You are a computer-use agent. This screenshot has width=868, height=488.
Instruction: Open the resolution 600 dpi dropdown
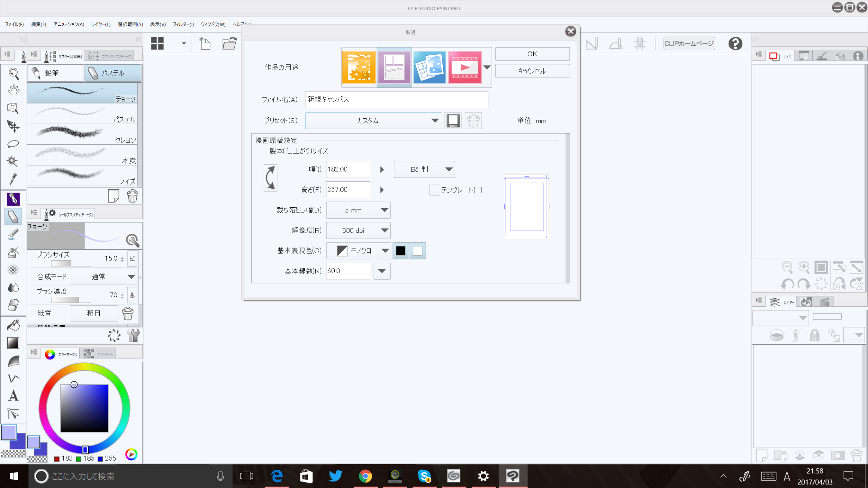(358, 231)
